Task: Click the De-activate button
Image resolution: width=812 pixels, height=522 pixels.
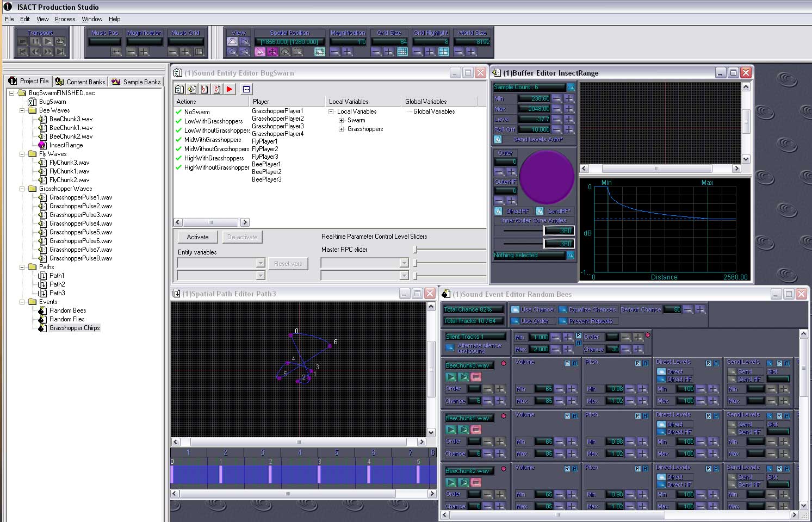Action: click(242, 237)
